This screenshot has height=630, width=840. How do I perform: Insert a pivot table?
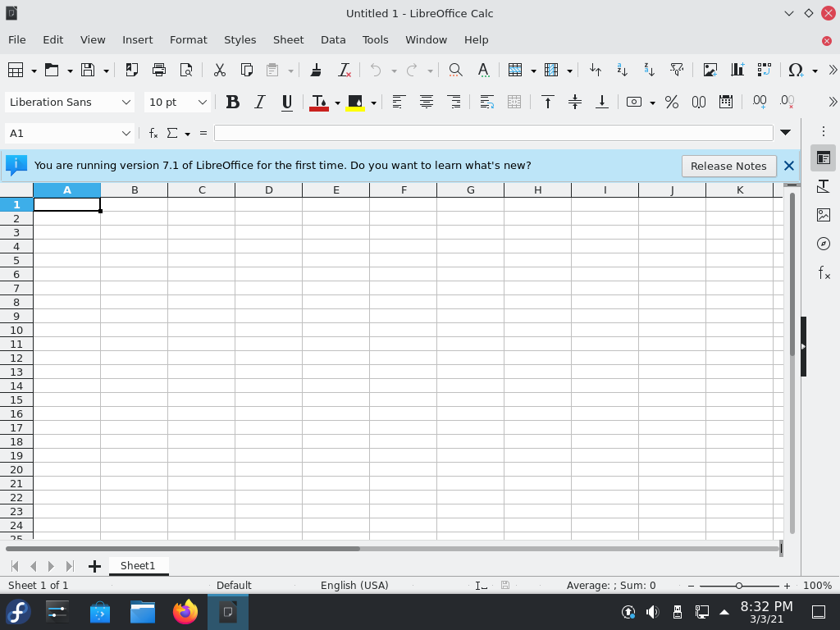[765, 70]
